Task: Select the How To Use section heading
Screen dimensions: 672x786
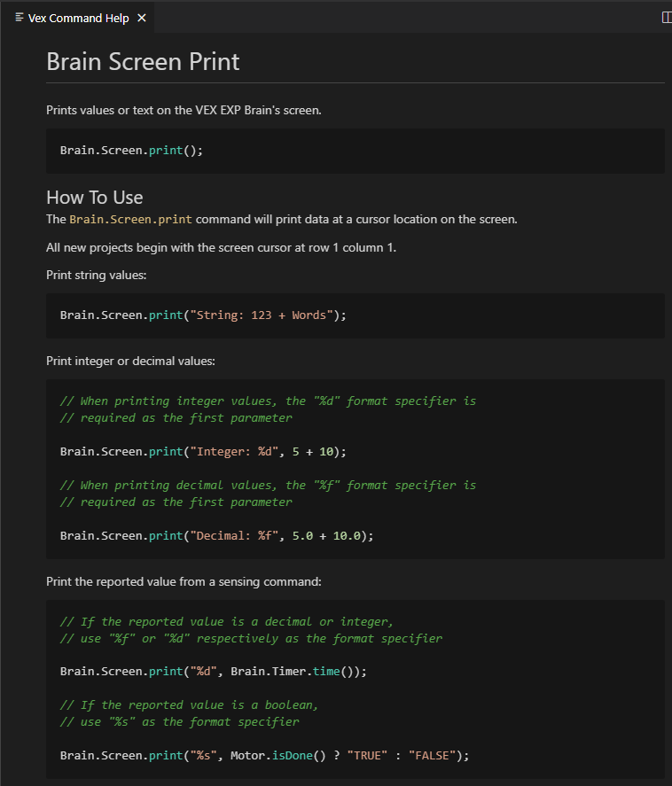Action: click(x=94, y=197)
